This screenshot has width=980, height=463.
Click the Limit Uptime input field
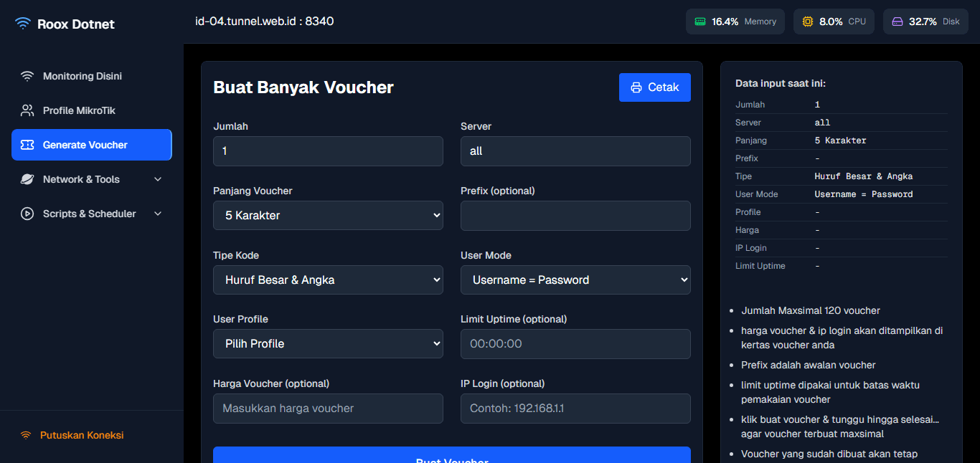[x=575, y=343]
